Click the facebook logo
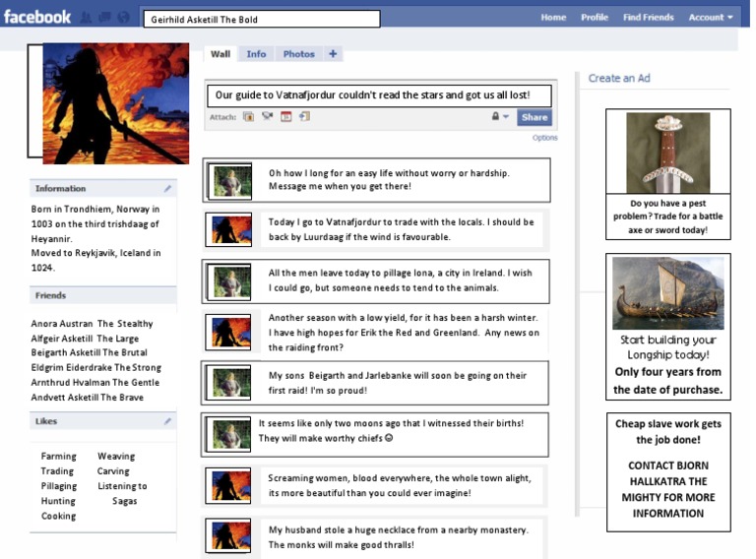The height and width of the screenshot is (559, 756). pos(37,18)
